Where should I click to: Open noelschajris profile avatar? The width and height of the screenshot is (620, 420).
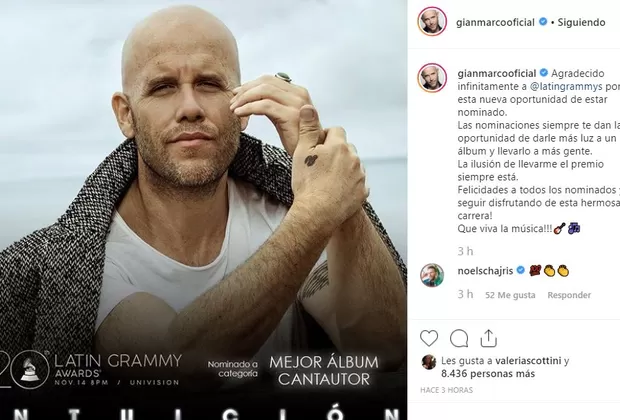click(x=432, y=275)
